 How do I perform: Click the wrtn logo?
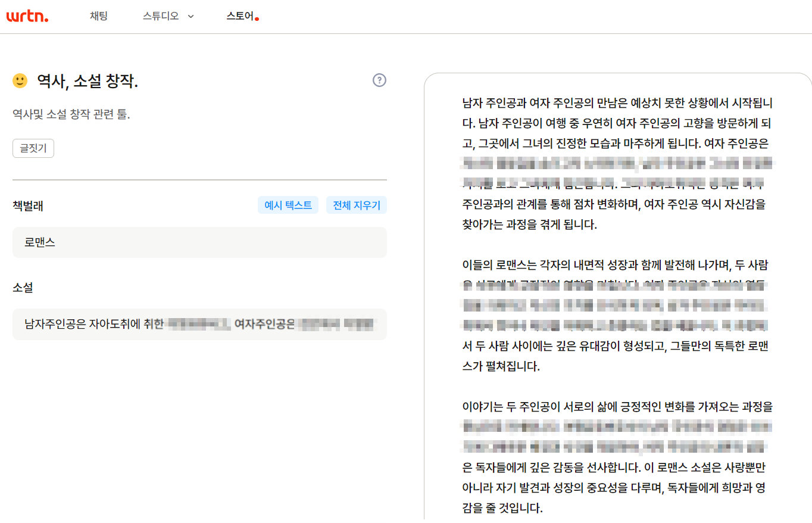27,17
